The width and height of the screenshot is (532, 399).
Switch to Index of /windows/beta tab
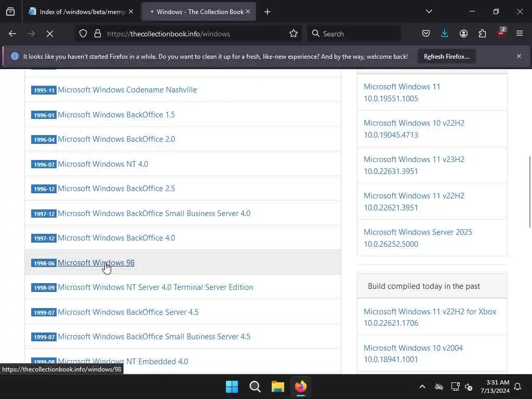82,12
